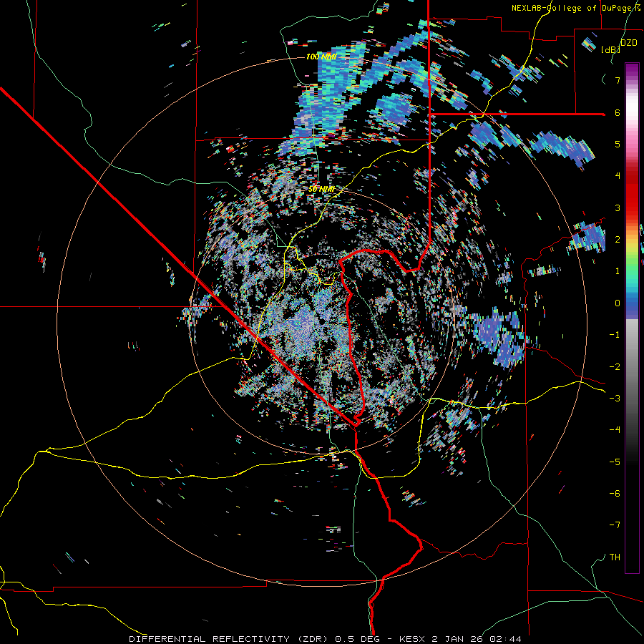Image resolution: width=644 pixels, height=644 pixels.
Task: Click the 100 NMI range ring label
Action: 321,57
